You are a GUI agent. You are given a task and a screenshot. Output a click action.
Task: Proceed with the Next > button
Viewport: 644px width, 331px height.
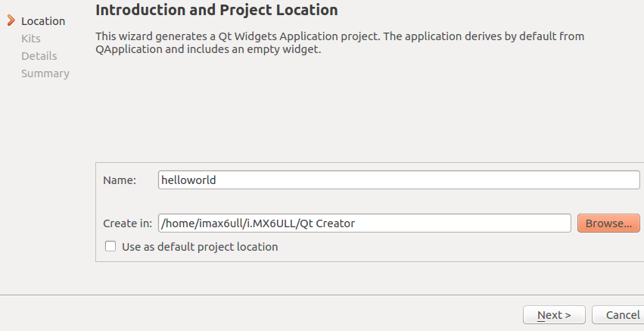(553, 315)
